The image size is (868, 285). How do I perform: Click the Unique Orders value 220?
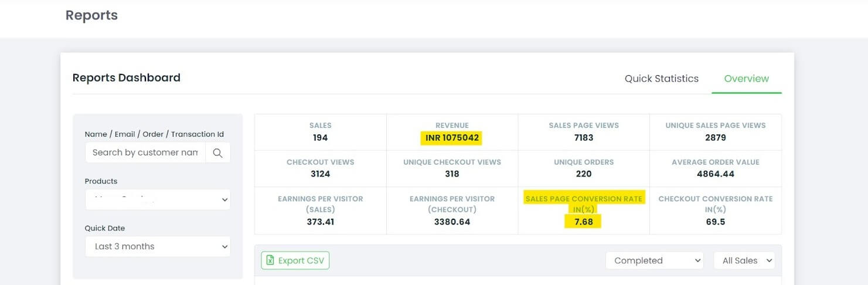point(583,174)
